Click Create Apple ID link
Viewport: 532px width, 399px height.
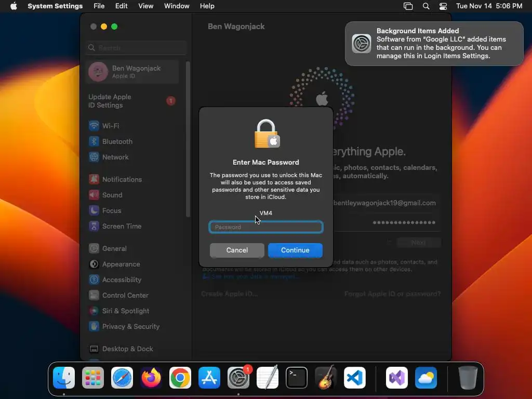pyautogui.click(x=229, y=294)
